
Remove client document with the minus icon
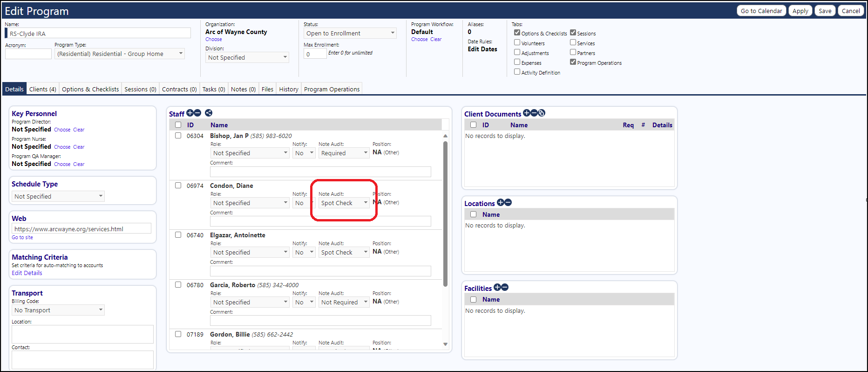tap(534, 113)
